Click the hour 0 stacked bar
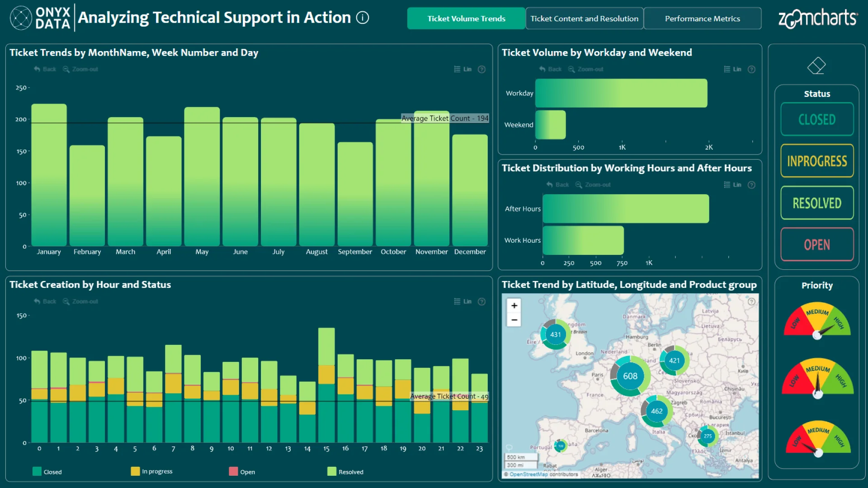Viewport: 868px width, 488px height. [39, 397]
